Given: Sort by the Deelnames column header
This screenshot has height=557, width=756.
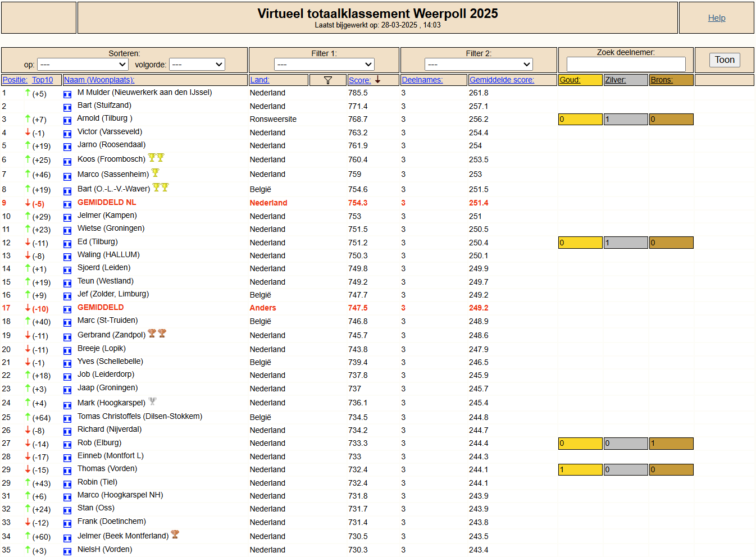Looking at the screenshot, I should click(422, 80).
